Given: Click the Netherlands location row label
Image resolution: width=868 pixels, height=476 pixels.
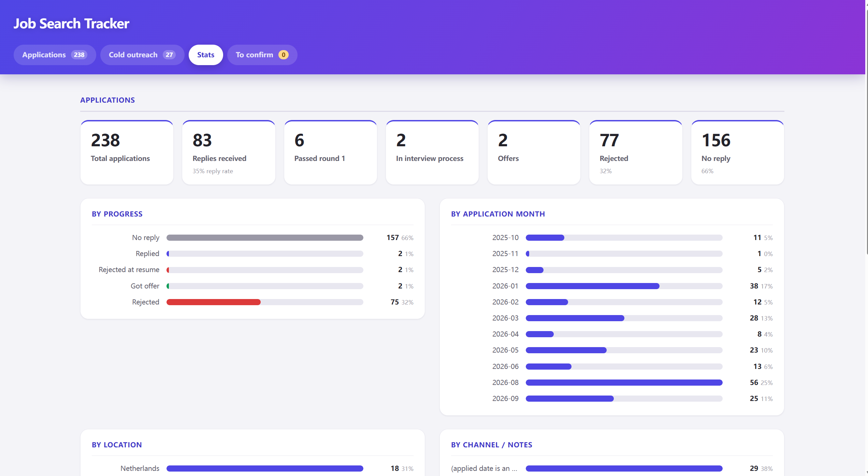Looking at the screenshot, I should (x=140, y=468).
